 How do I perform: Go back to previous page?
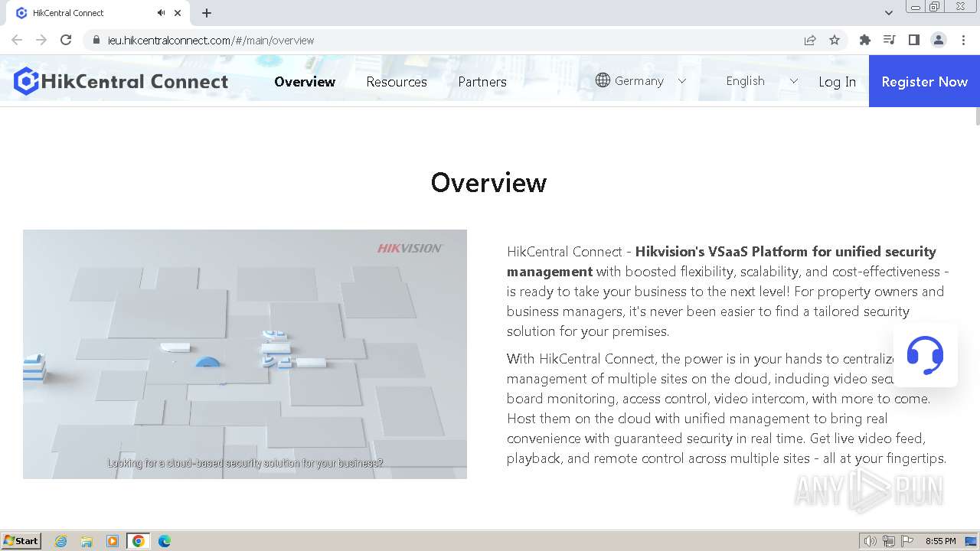click(x=17, y=40)
